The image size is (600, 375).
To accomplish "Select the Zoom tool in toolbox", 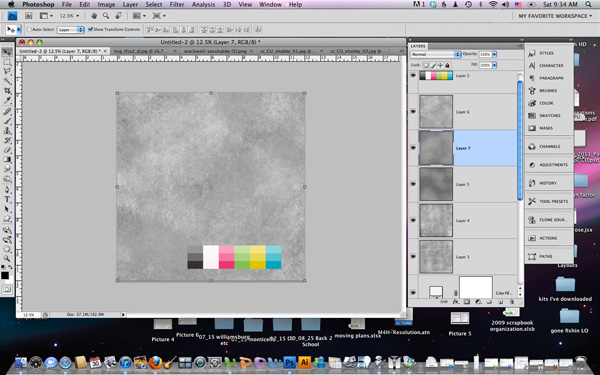I will coord(7,259).
